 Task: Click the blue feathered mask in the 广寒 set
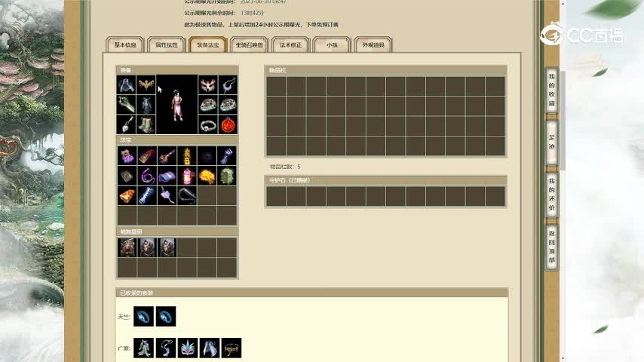click(188, 348)
